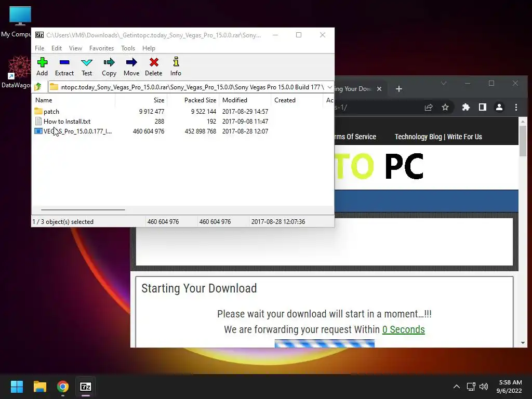Open a new Chrome tab
Viewport: 532px width, 399px height.
pos(399,89)
